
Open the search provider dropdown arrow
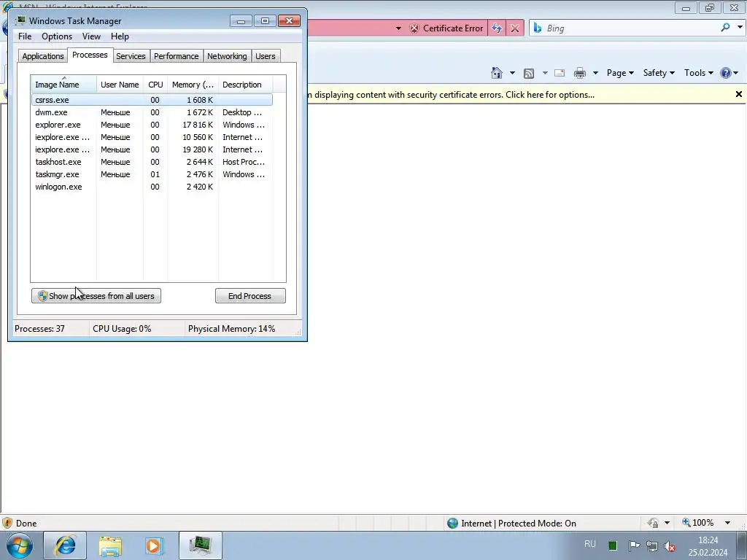tap(740, 28)
